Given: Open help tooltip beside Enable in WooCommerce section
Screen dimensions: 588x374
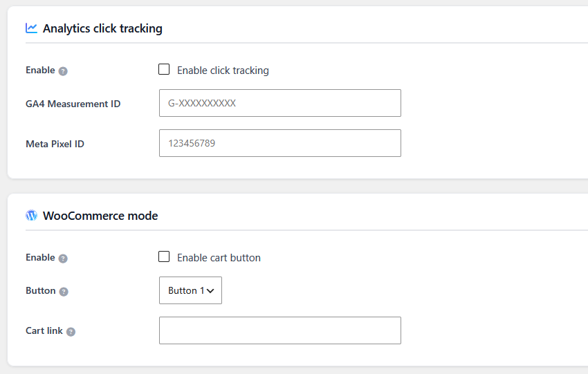Looking at the screenshot, I should (63, 259).
